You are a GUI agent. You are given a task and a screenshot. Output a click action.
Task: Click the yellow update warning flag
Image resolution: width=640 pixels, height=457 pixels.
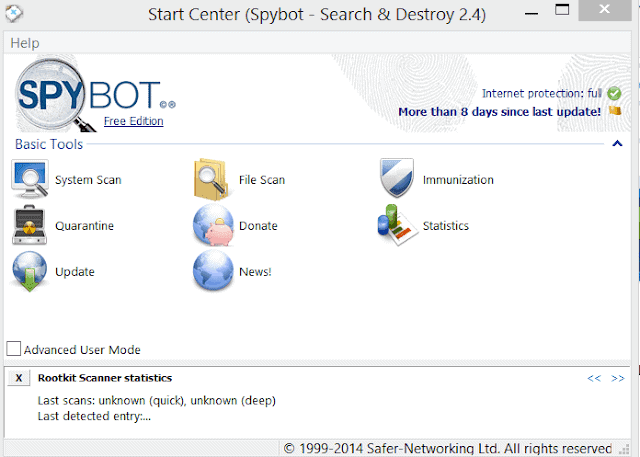tap(615, 111)
